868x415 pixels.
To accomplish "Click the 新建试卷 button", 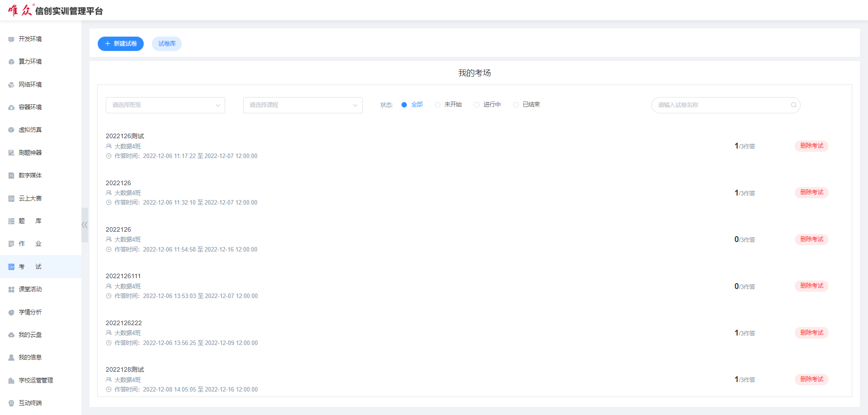I will 121,44.
